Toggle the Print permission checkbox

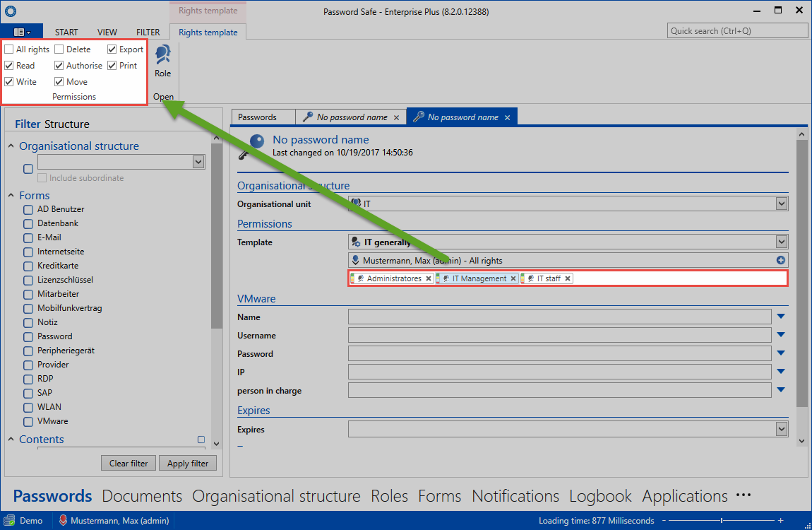[x=112, y=65]
